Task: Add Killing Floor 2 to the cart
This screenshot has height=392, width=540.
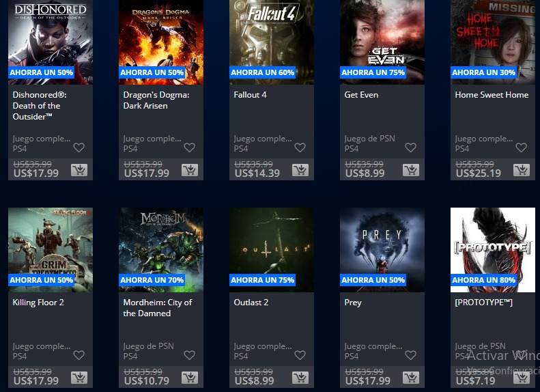Action: [x=79, y=378]
